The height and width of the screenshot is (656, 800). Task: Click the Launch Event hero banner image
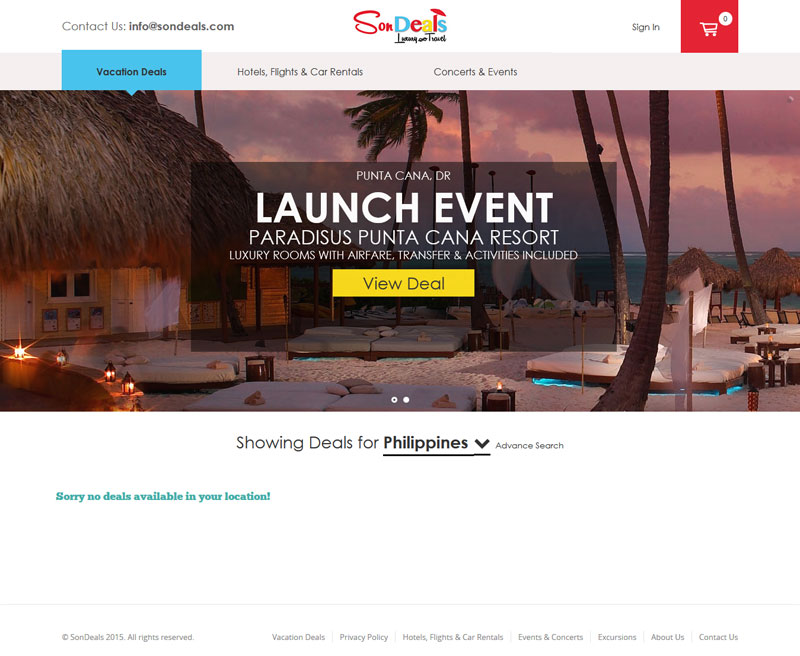coord(400,251)
